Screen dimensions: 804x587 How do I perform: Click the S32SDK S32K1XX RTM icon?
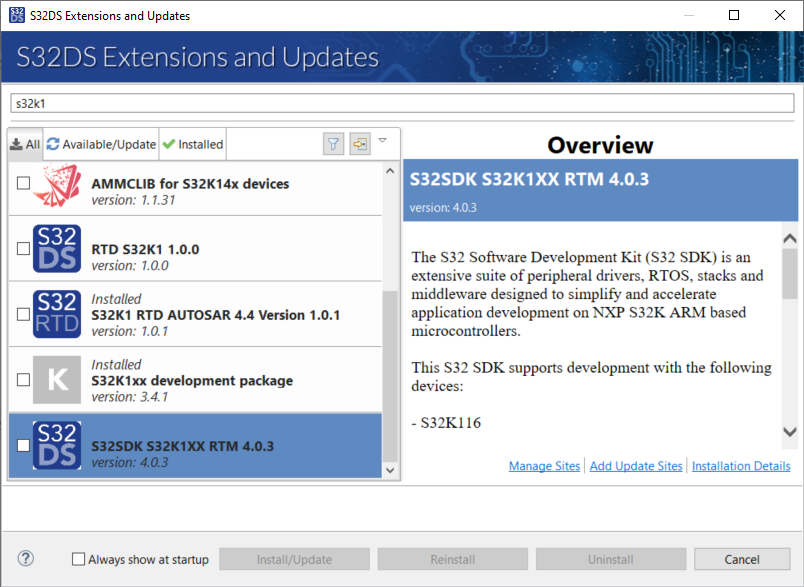[x=57, y=446]
